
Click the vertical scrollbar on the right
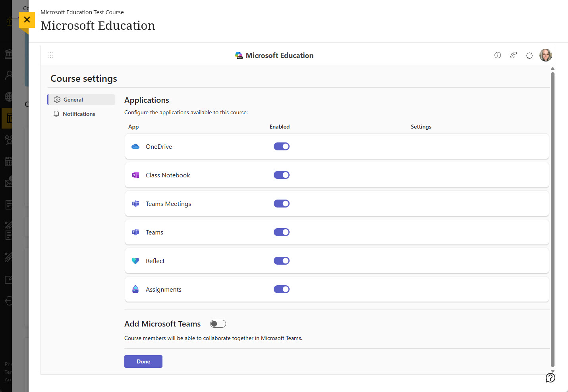(x=552, y=218)
